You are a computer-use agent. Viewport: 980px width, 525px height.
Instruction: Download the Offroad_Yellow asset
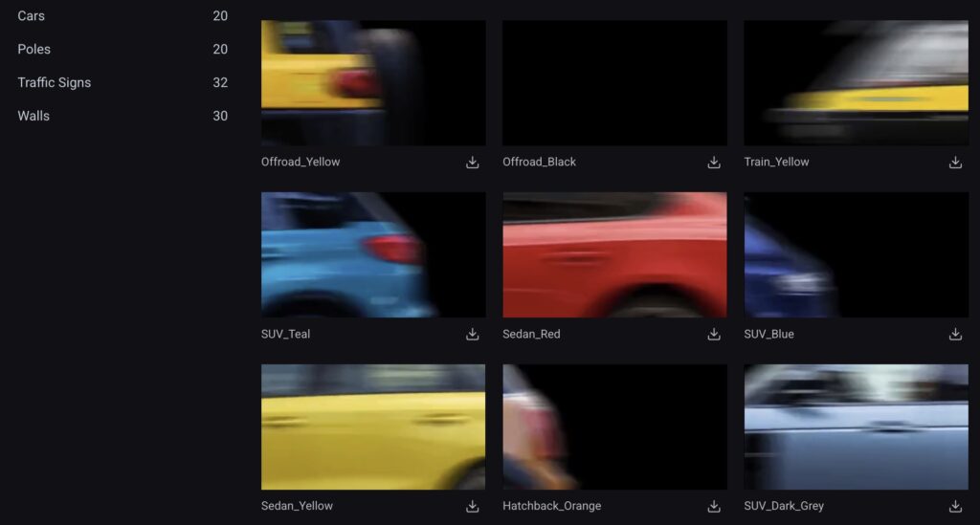(x=472, y=163)
